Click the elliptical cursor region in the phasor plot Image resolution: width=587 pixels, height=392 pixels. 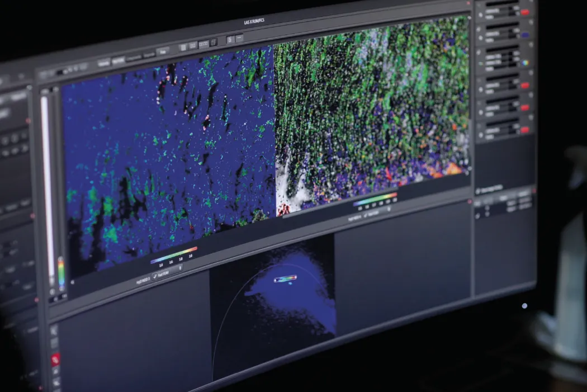click(286, 278)
